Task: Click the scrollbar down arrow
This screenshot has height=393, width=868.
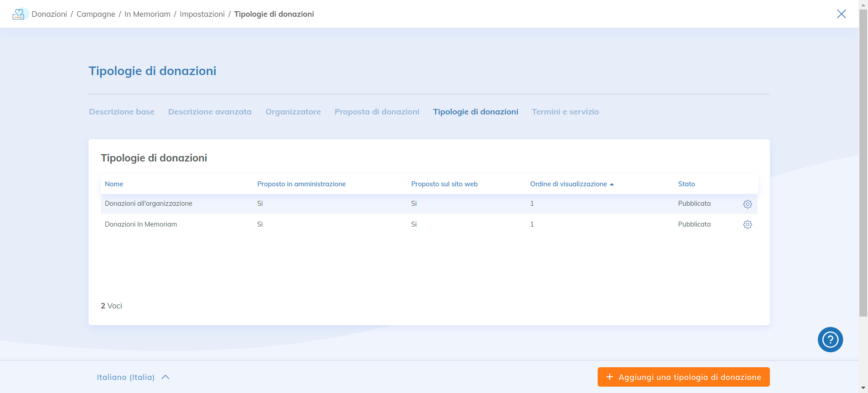Action: pos(863,388)
